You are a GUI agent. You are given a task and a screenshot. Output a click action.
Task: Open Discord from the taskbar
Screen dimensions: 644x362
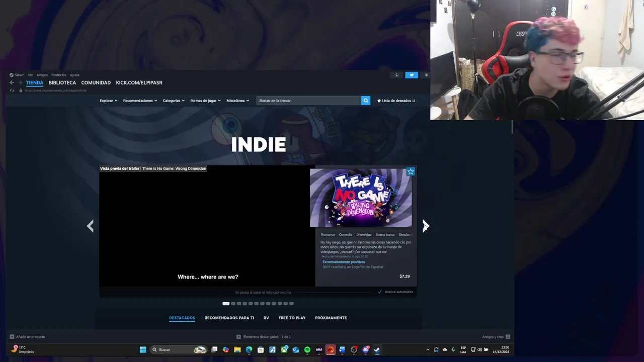click(366, 349)
